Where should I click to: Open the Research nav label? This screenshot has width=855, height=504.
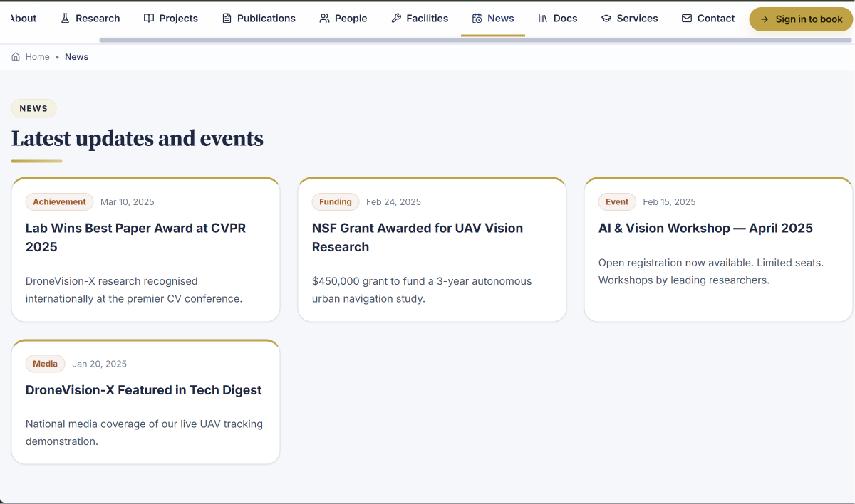coord(98,19)
